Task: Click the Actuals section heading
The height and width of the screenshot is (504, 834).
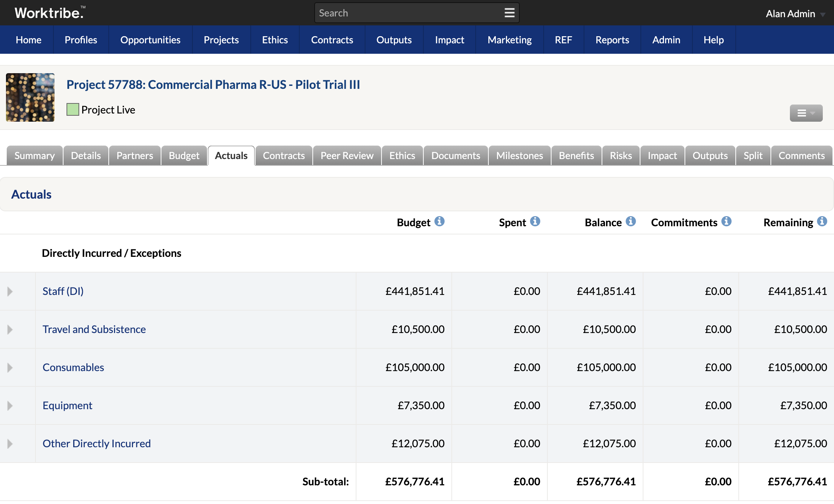Action: 31,195
